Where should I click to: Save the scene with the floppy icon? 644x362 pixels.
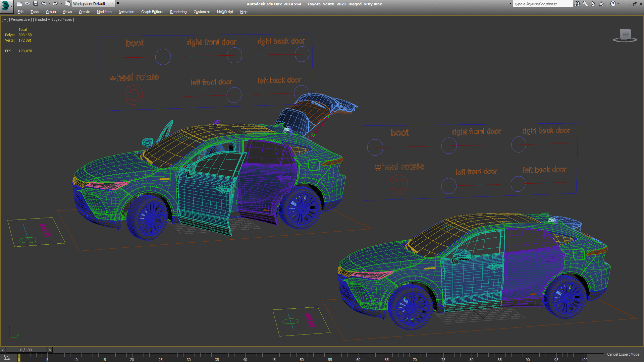coord(35,4)
